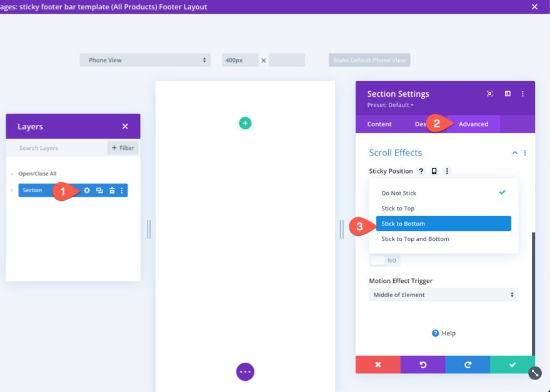Add a new section with the green plus icon
550x392 pixels.
pos(245,124)
